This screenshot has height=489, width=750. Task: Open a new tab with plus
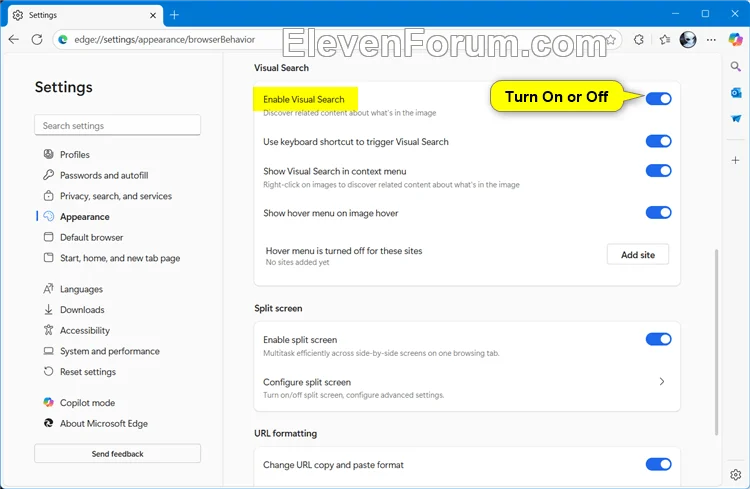click(x=175, y=15)
